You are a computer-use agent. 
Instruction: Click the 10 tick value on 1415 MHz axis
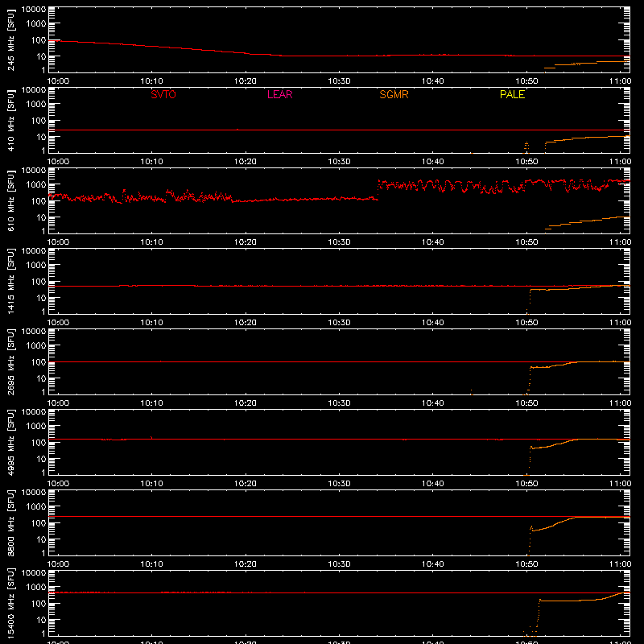[x=41, y=298]
